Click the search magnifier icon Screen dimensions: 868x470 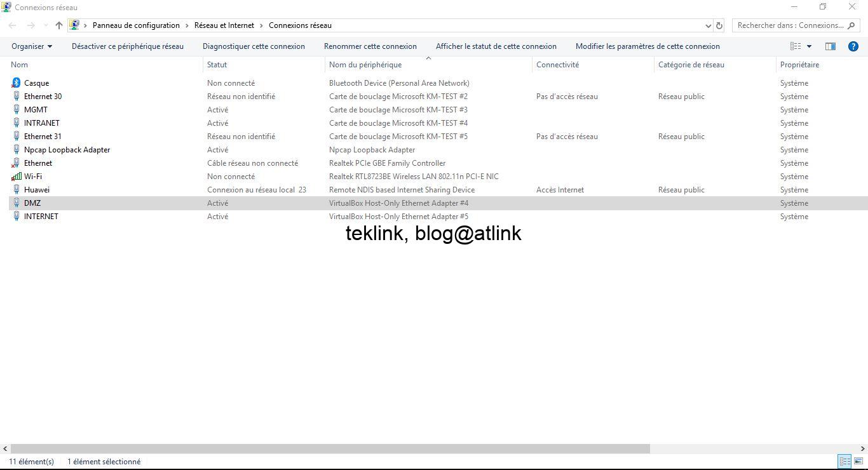851,25
